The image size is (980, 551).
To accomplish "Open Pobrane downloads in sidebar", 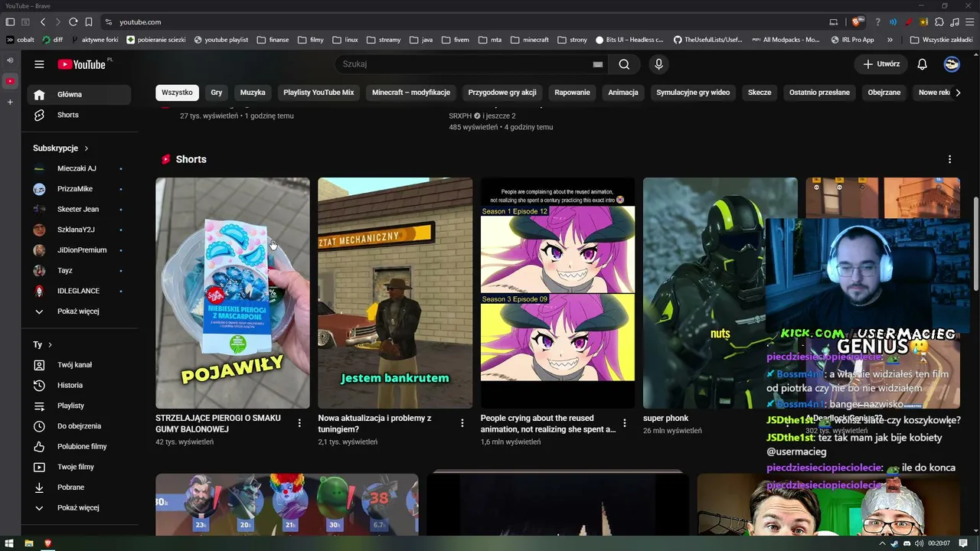I will [x=79, y=487].
